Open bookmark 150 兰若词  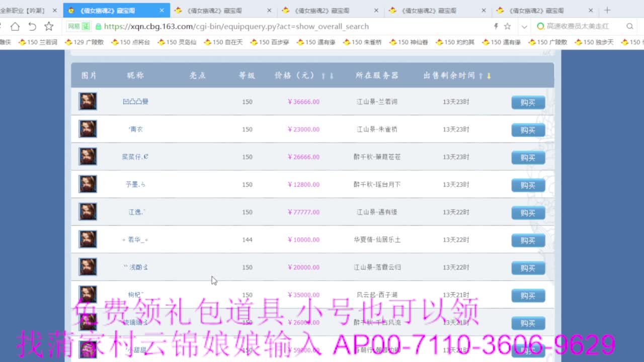pyautogui.click(x=38, y=42)
